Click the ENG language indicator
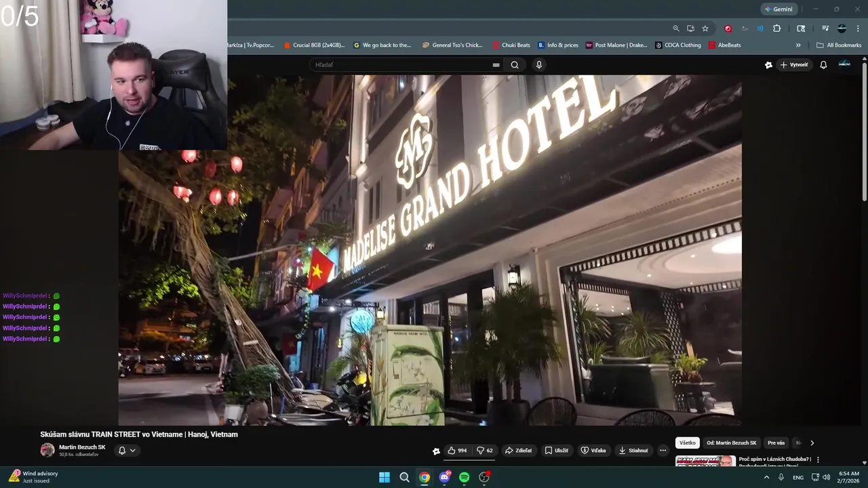 798,477
